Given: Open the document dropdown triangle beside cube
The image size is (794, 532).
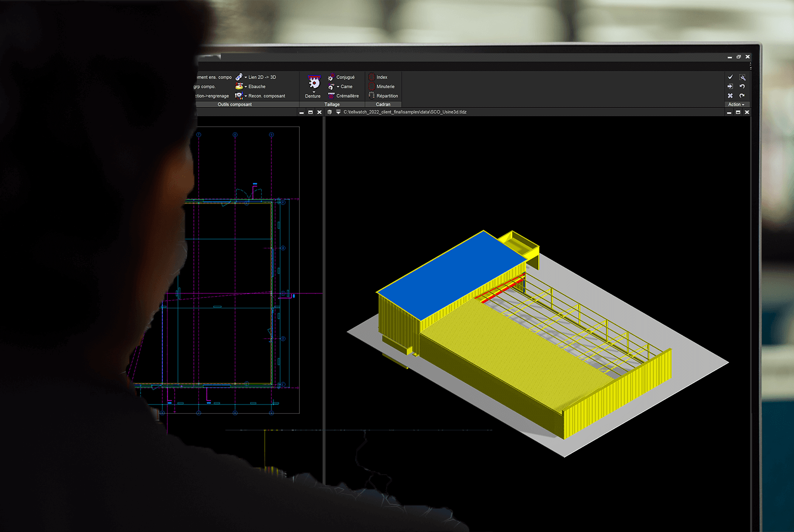Looking at the screenshot, I should 338,112.
